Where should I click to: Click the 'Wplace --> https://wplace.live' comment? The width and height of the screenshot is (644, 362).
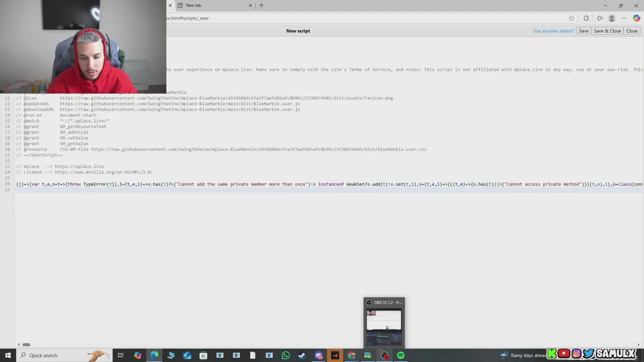coord(60,166)
